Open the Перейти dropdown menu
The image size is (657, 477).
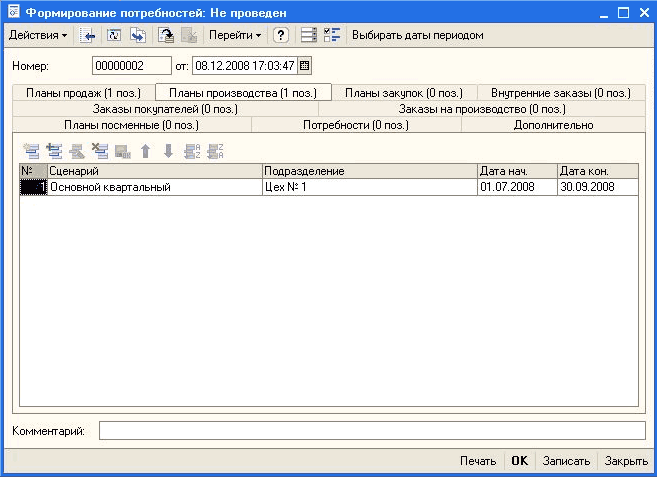click(235, 35)
